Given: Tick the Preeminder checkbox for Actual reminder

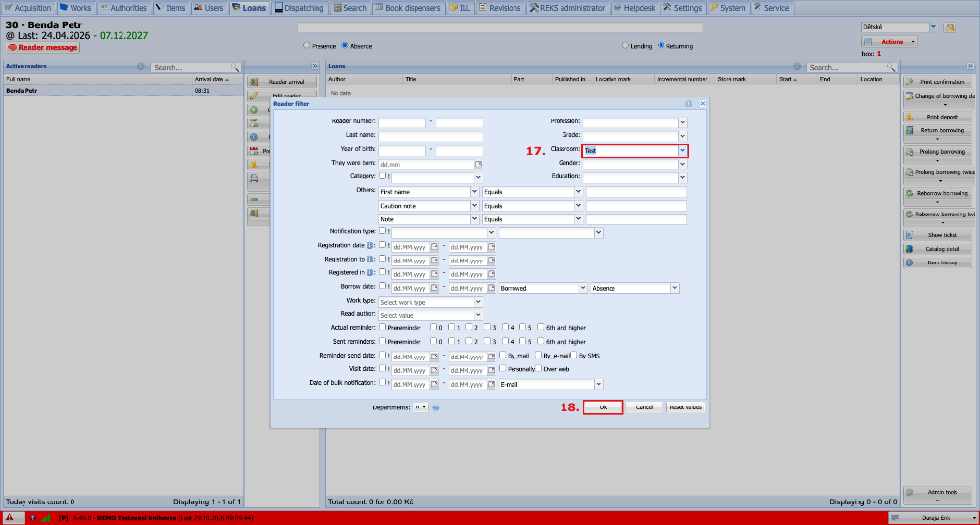Looking at the screenshot, I should [382, 327].
